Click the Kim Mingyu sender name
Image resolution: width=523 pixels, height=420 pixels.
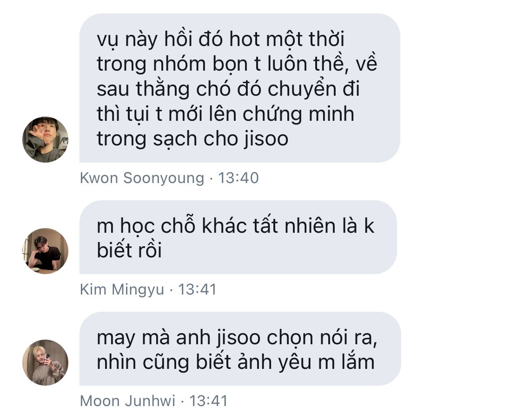[x=122, y=289]
